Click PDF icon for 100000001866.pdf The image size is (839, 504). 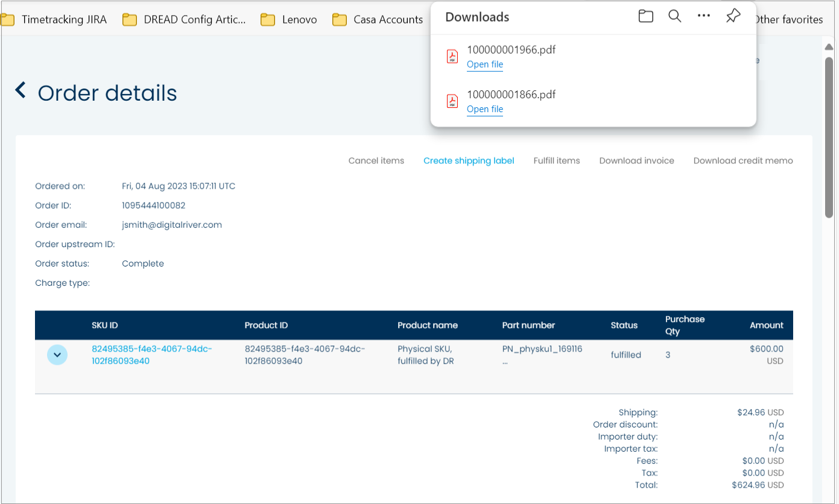[x=452, y=101]
